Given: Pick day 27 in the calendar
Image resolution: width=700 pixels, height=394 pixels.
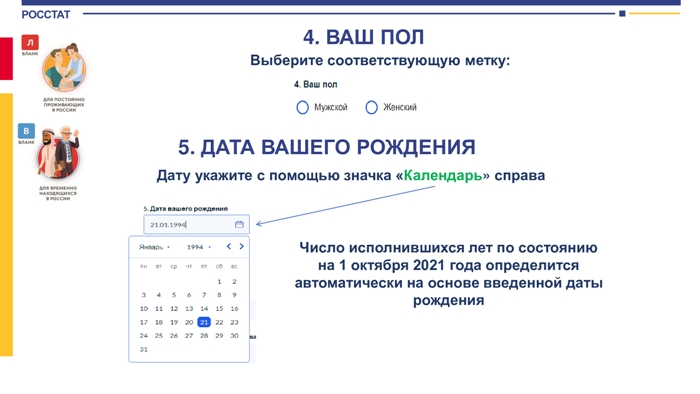Looking at the screenshot, I should pyautogui.click(x=189, y=336).
